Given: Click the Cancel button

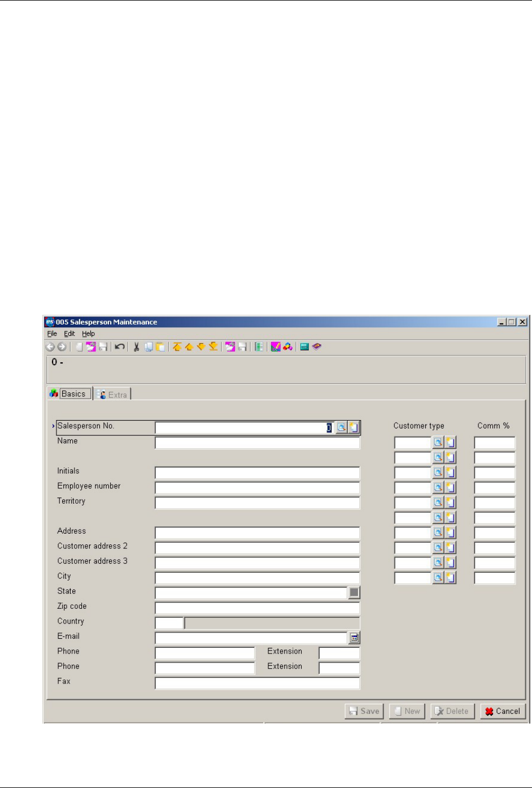Looking at the screenshot, I should click(x=503, y=711).
